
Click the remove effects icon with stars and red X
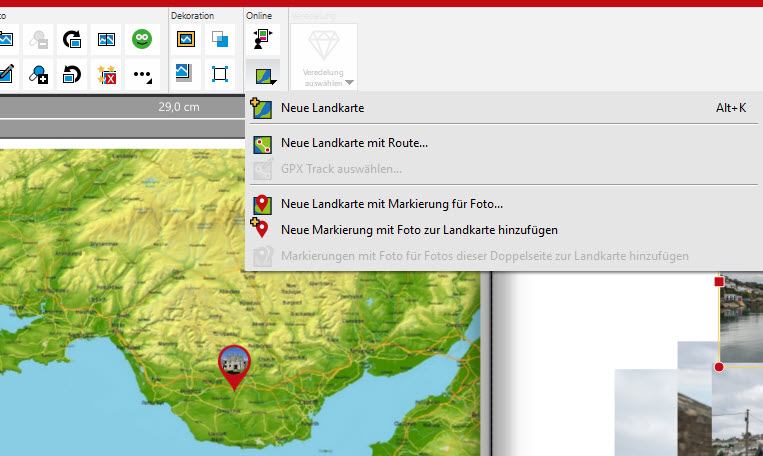tap(106, 74)
